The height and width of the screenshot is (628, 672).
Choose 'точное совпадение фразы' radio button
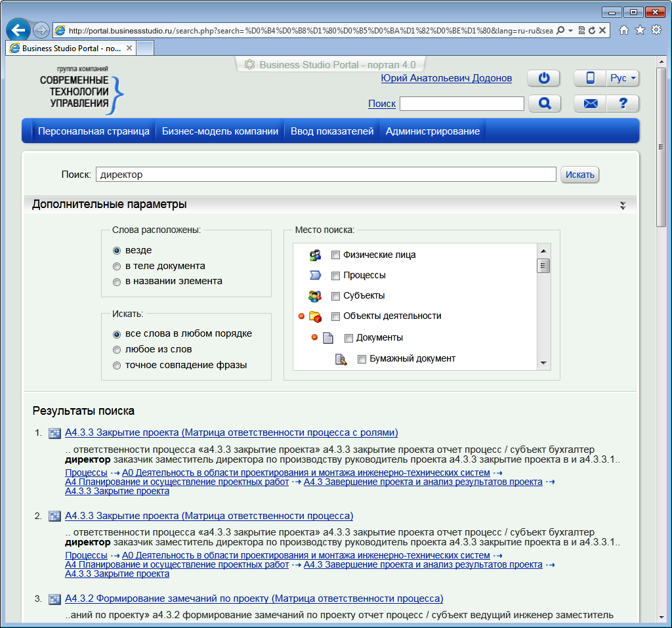(117, 366)
